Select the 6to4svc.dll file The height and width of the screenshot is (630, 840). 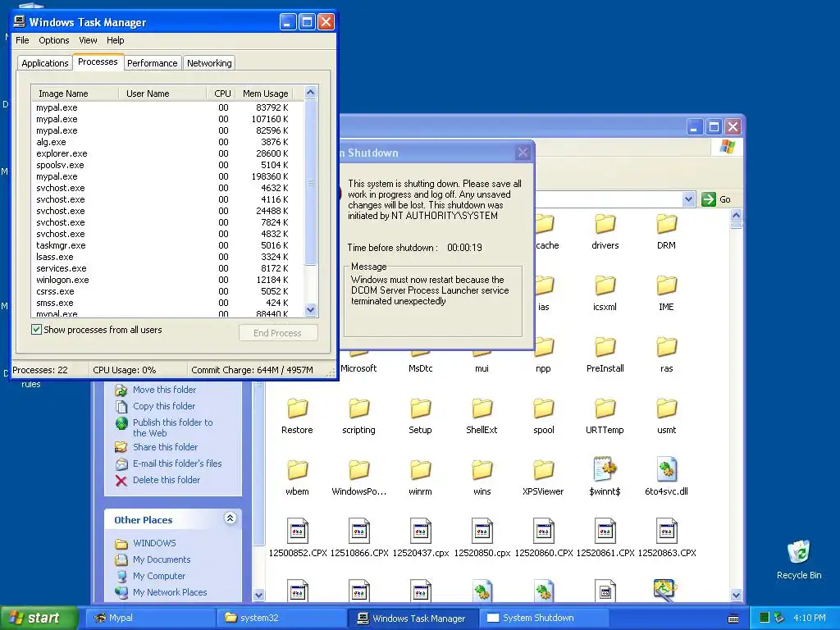tap(666, 476)
